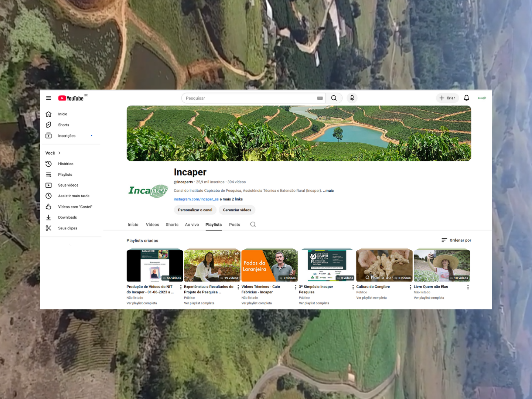Open Vídeos com "Gostei" thumbs-up icon
The height and width of the screenshot is (399, 532).
(x=48, y=207)
